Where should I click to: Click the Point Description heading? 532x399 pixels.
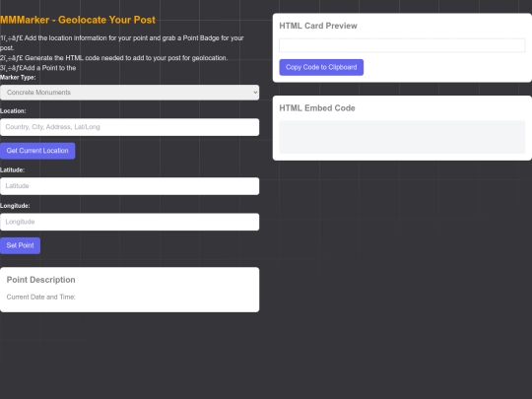click(41, 280)
